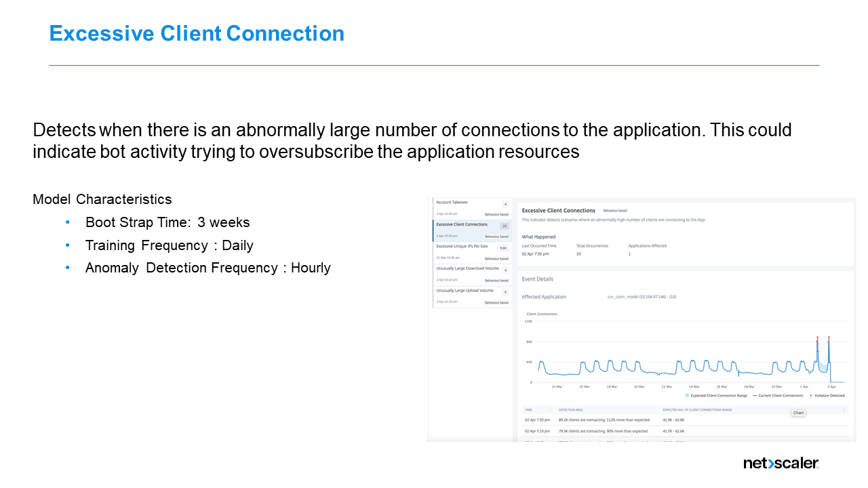Click the "4" badge on Unusually Large Download Volume
868x488 pixels.
pyautogui.click(x=505, y=270)
